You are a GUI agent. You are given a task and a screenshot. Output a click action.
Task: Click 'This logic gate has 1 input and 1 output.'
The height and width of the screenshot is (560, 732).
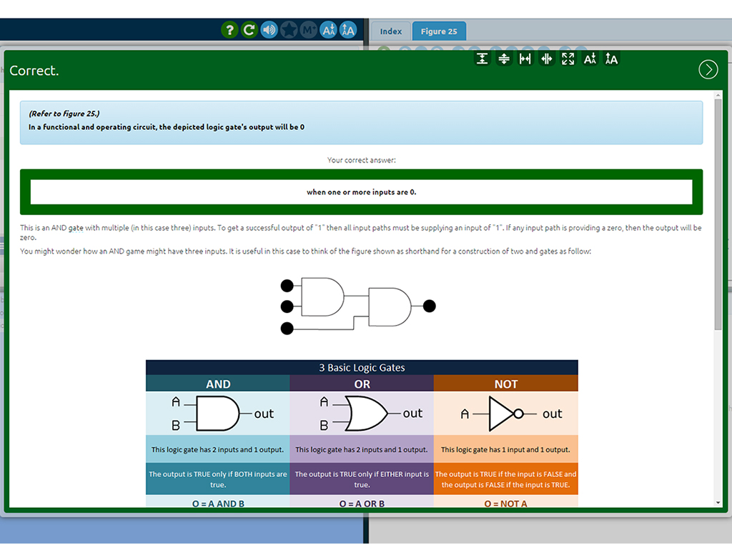[x=505, y=449]
